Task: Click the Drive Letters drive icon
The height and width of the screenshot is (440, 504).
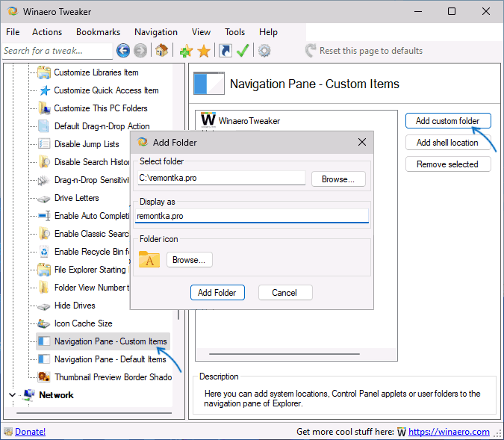Action: [44, 199]
